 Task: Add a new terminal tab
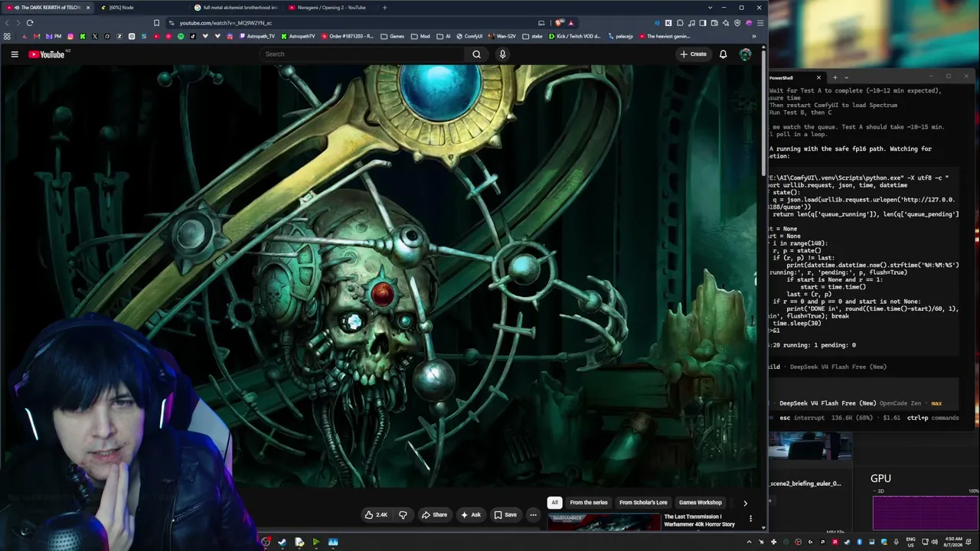coord(835,77)
